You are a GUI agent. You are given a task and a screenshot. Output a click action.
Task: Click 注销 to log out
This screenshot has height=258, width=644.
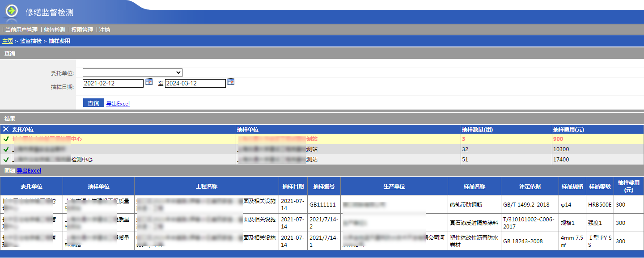click(x=105, y=30)
